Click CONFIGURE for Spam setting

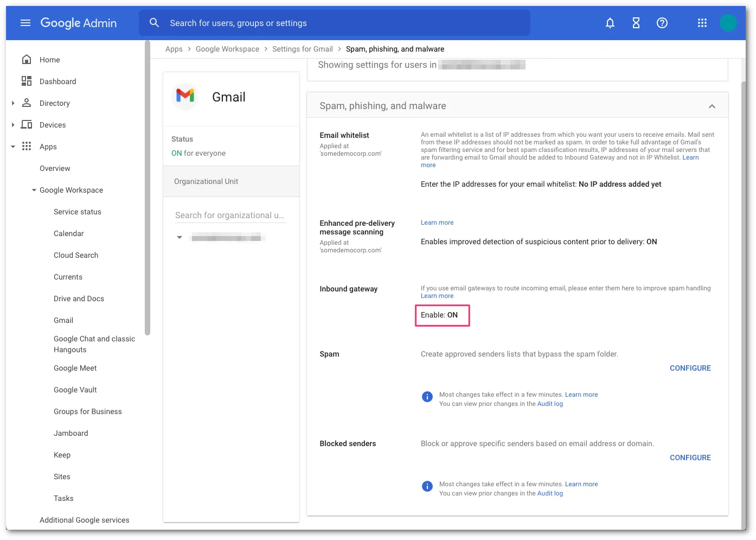tap(690, 368)
